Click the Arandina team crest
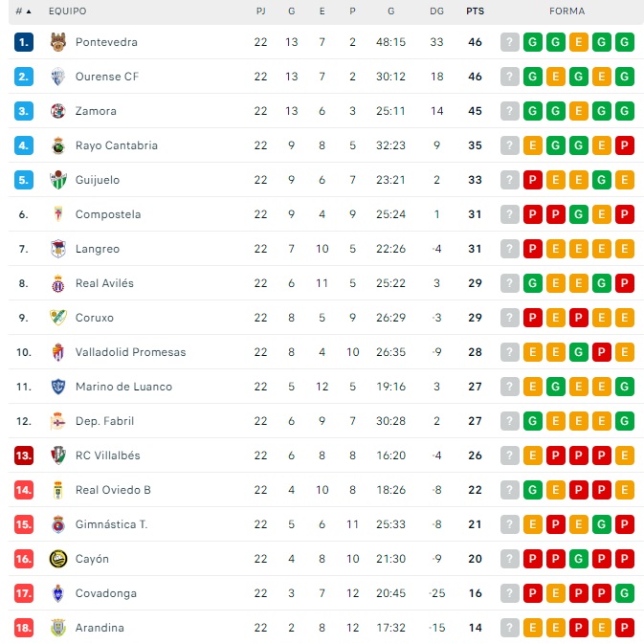The image size is (644, 644). click(57, 628)
